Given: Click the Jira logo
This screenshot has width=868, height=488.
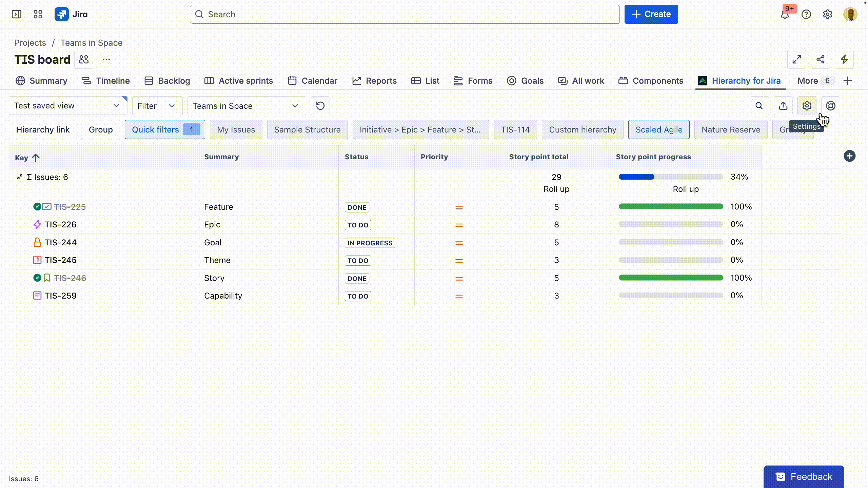Looking at the screenshot, I should click(71, 14).
